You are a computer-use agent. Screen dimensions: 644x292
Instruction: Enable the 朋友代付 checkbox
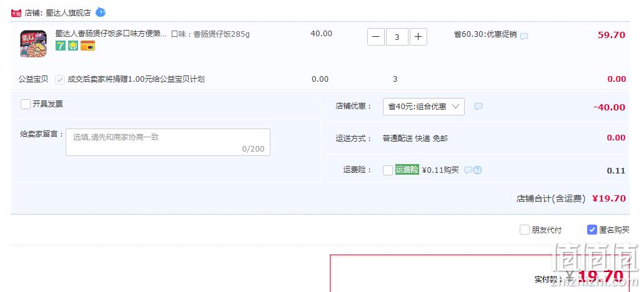point(525,230)
